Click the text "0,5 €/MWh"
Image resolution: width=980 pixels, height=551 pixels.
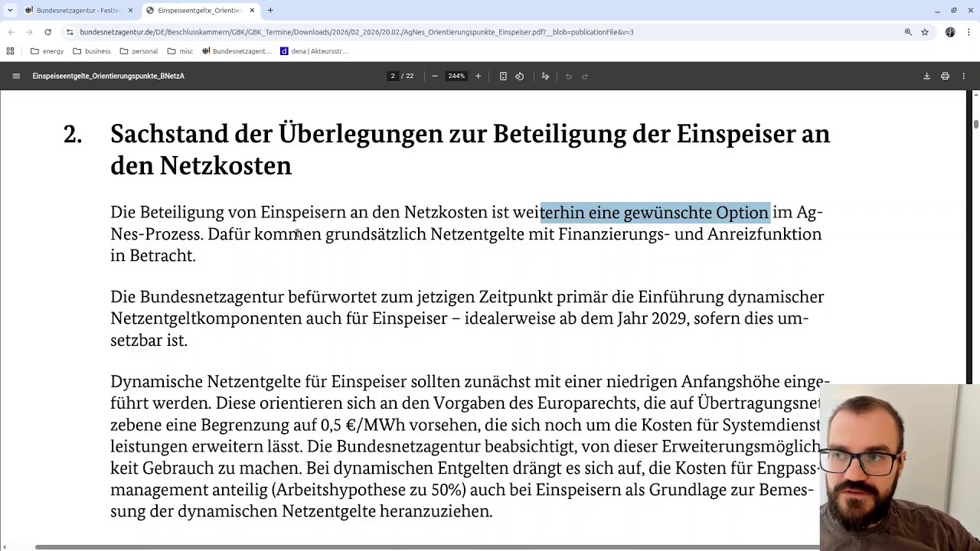pyautogui.click(x=363, y=425)
